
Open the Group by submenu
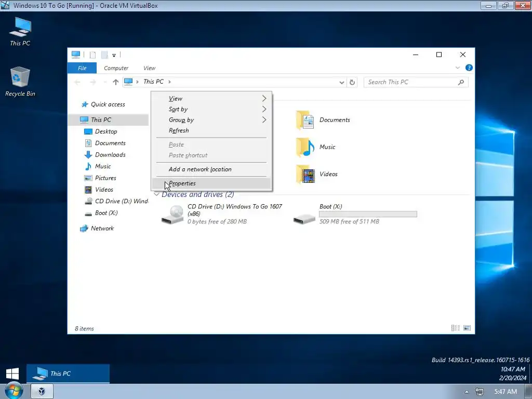click(x=212, y=120)
